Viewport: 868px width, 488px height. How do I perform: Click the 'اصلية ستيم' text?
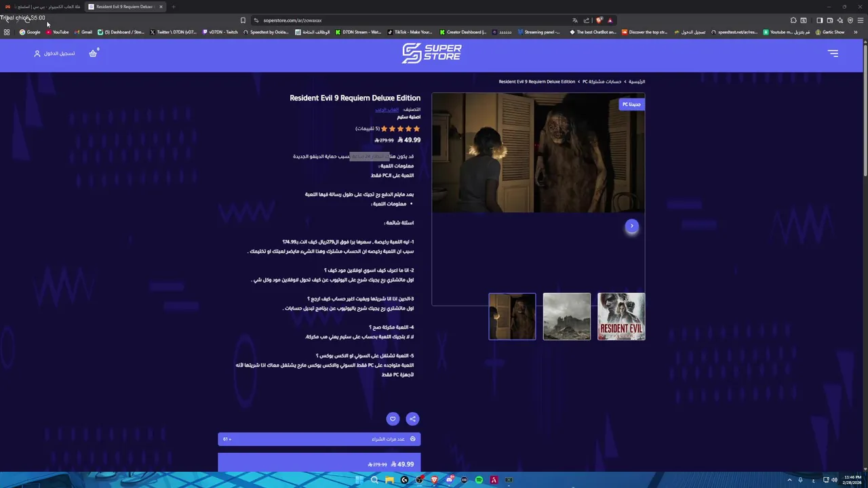(x=409, y=117)
